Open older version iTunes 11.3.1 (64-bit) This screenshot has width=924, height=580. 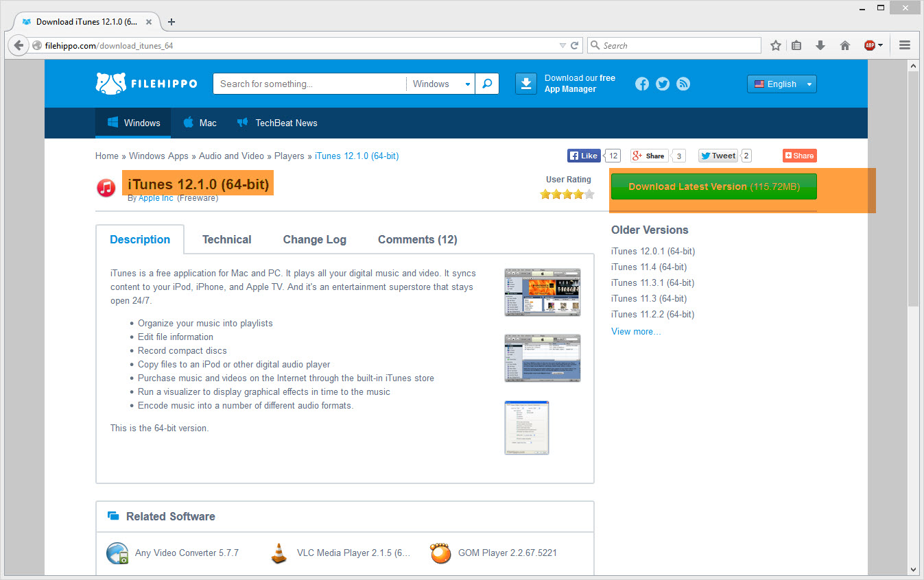[652, 282]
